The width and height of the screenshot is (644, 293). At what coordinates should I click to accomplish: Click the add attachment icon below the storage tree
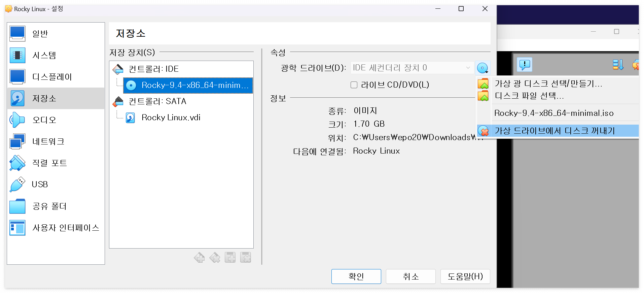coord(230,258)
